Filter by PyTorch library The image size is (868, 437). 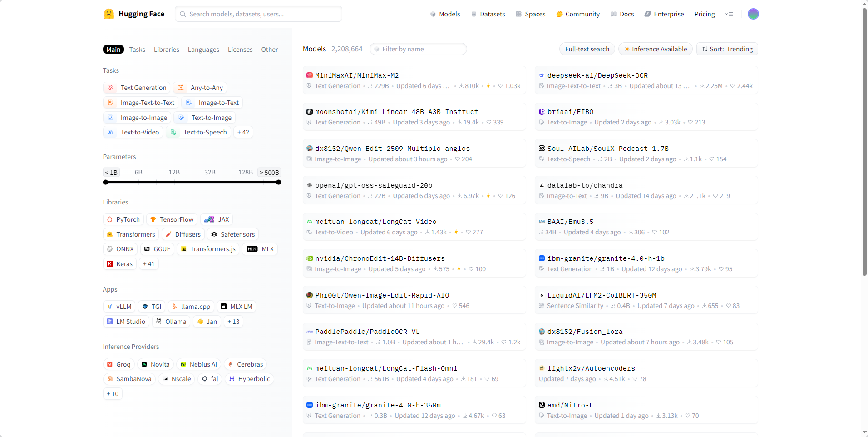pyautogui.click(x=123, y=219)
